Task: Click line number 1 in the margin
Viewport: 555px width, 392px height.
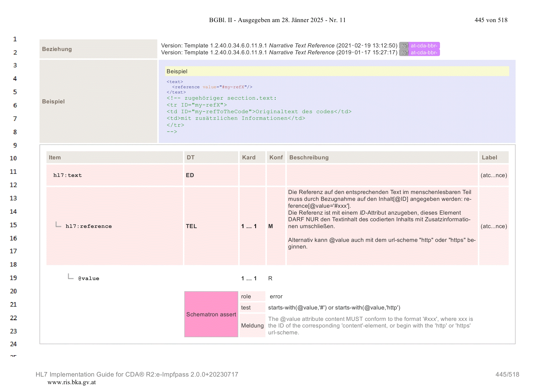Action: 15,39
